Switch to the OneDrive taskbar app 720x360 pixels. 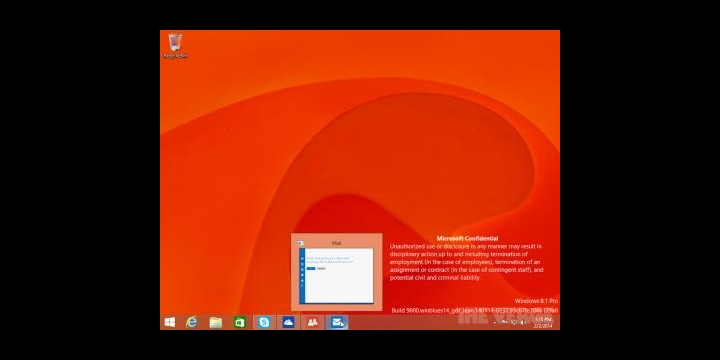(x=288, y=322)
